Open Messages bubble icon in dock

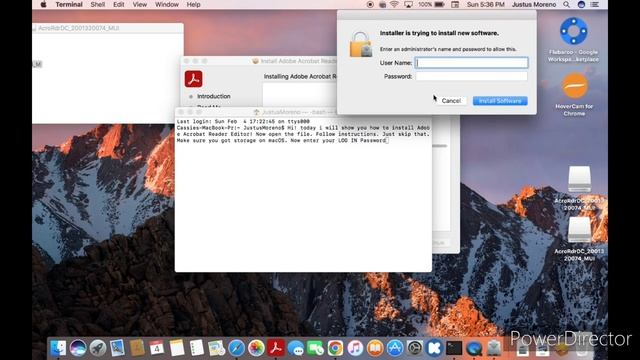coord(296,348)
